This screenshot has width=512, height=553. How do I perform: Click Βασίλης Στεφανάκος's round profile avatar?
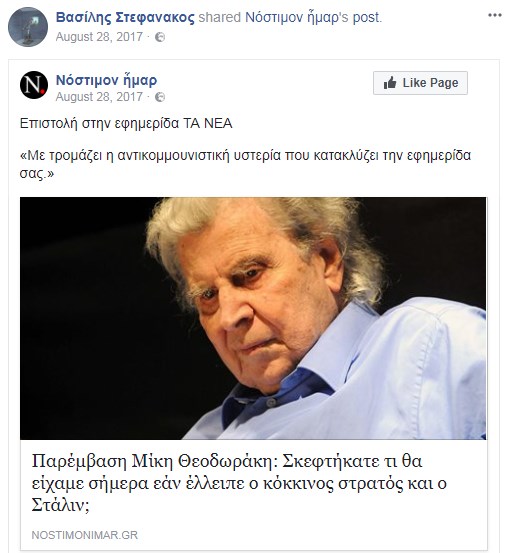[x=28, y=27]
